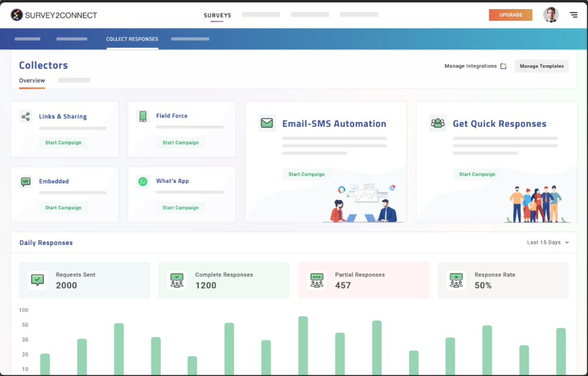Open the Last 15 Days filter dropdown
Screen dimensions: 588x376
[x=547, y=242]
